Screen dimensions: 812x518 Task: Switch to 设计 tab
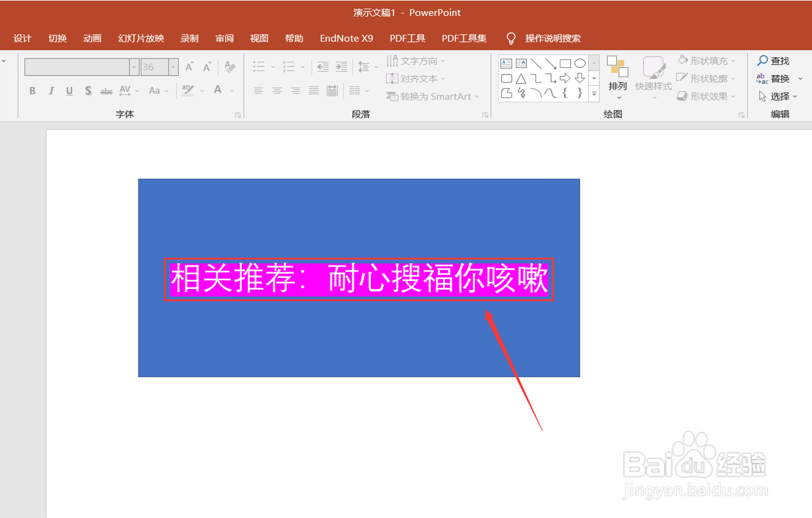tap(22, 38)
